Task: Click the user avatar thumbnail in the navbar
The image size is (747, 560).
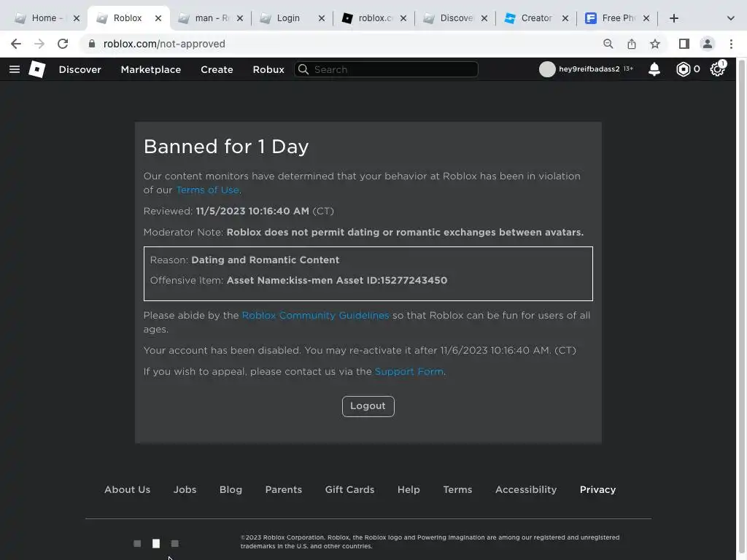Action: (x=547, y=69)
